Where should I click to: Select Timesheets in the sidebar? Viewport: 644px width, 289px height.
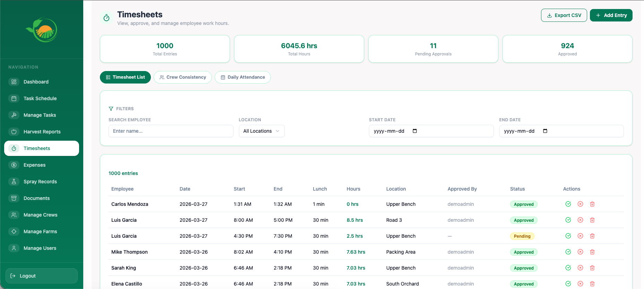point(42,148)
